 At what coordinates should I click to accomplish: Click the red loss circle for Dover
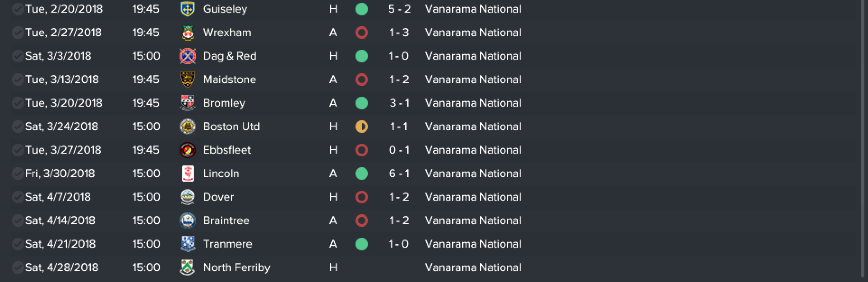361,197
